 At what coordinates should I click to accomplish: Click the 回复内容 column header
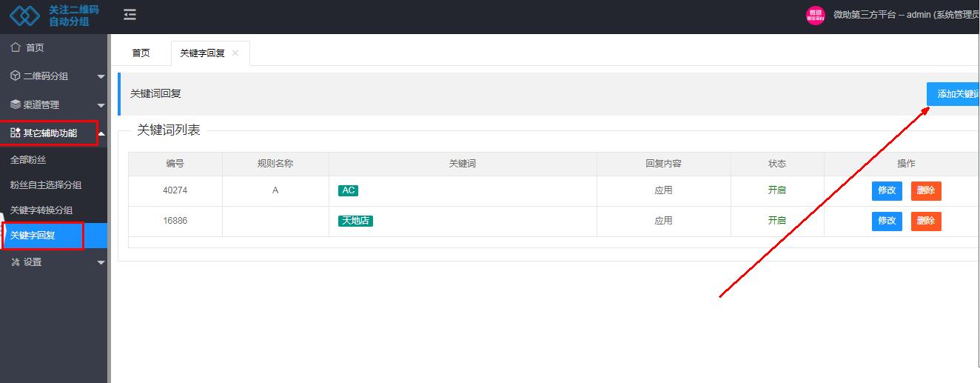663,164
